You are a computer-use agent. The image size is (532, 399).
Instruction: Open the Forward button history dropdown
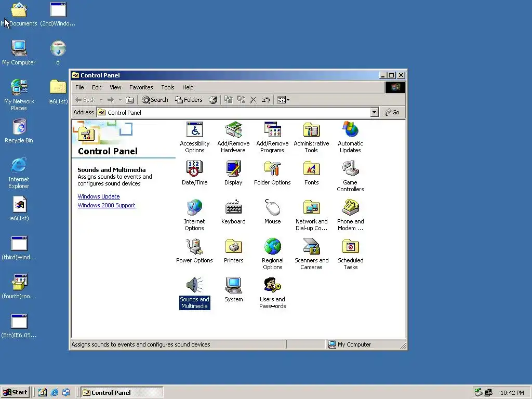tap(120, 100)
